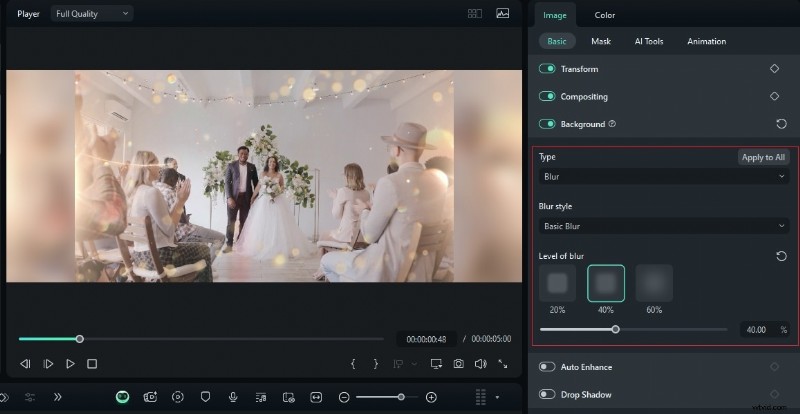
Task: Click the add marker icon
Action: [398, 364]
